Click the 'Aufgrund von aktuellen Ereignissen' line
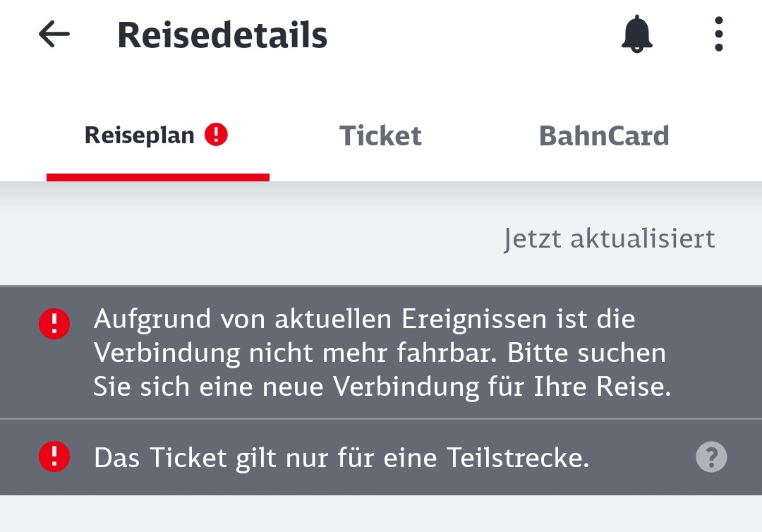 tap(364, 319)
